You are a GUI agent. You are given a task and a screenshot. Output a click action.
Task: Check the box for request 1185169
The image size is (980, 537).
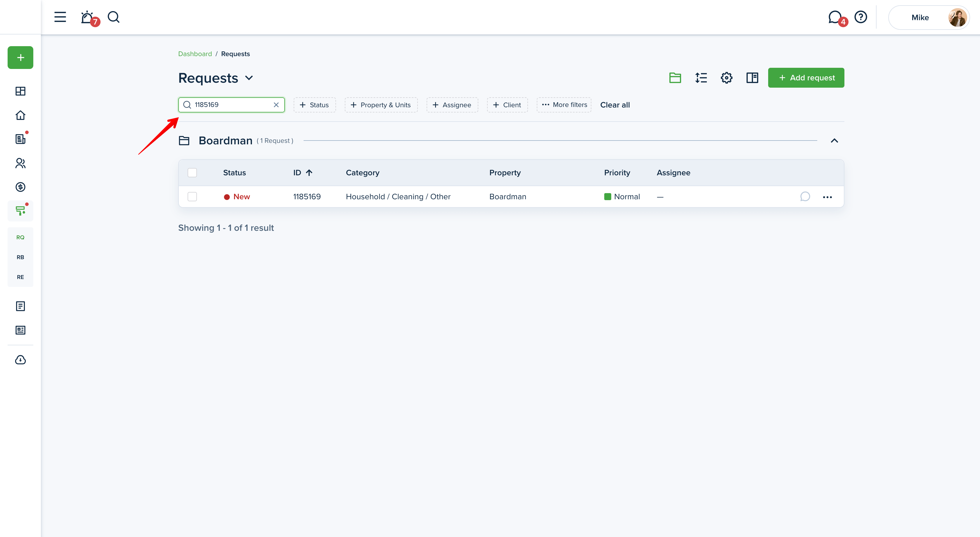tap(192, 197)
